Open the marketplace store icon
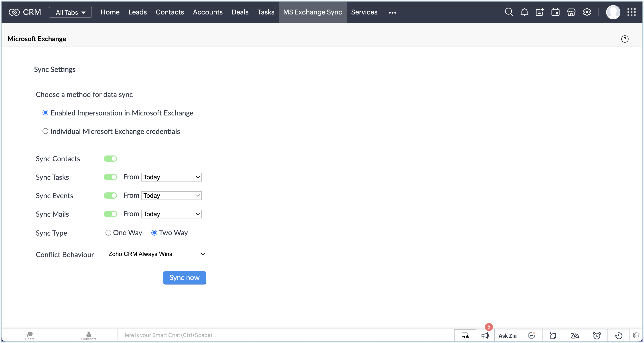644x343 pixels. point(571,12)
